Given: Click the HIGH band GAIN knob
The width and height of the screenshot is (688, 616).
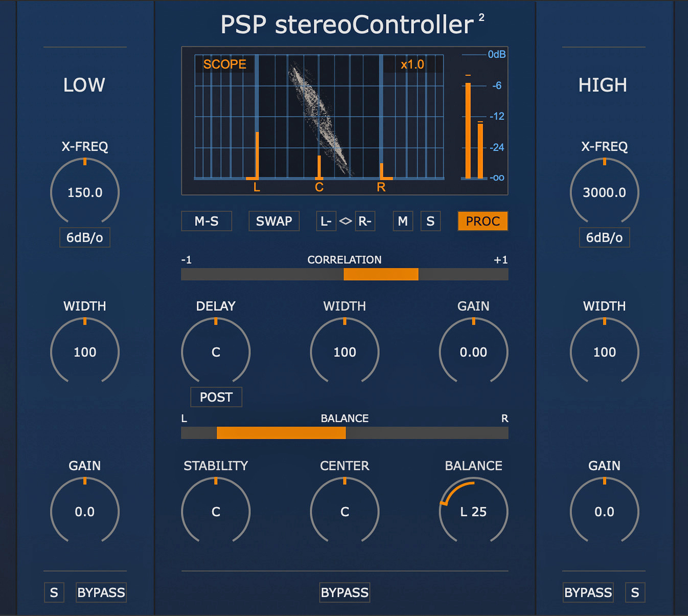Looking at the screenshot, I should [604, 511].
